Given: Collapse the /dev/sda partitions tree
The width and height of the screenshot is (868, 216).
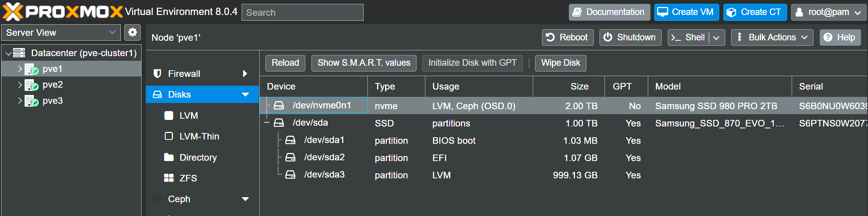Looking at the screenshot, I should click(x=267, y=123).
